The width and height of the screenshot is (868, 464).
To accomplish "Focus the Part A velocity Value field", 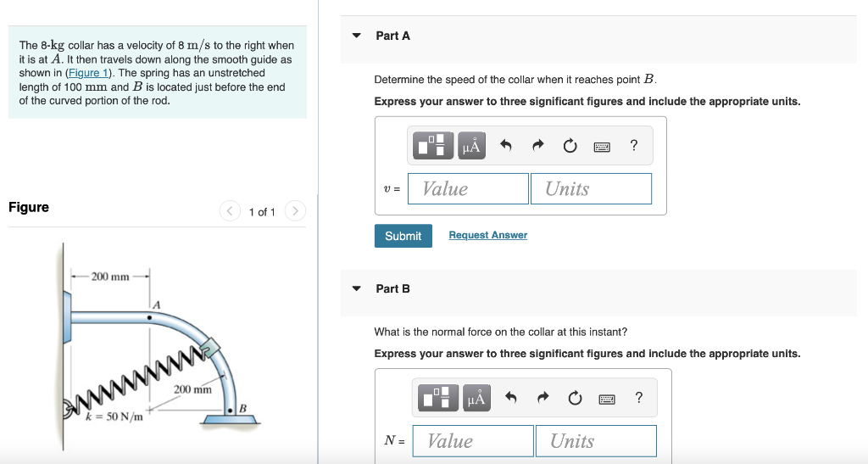I will [468, 189].
